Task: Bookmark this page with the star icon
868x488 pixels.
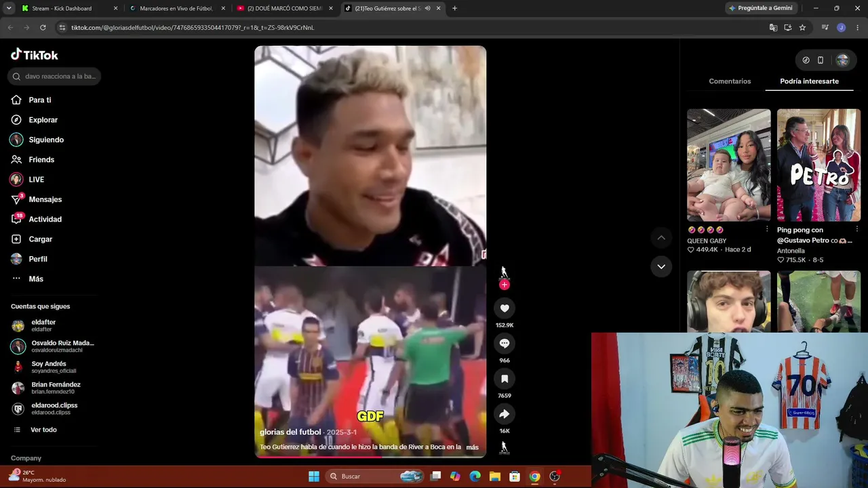Action: point(802,28)
